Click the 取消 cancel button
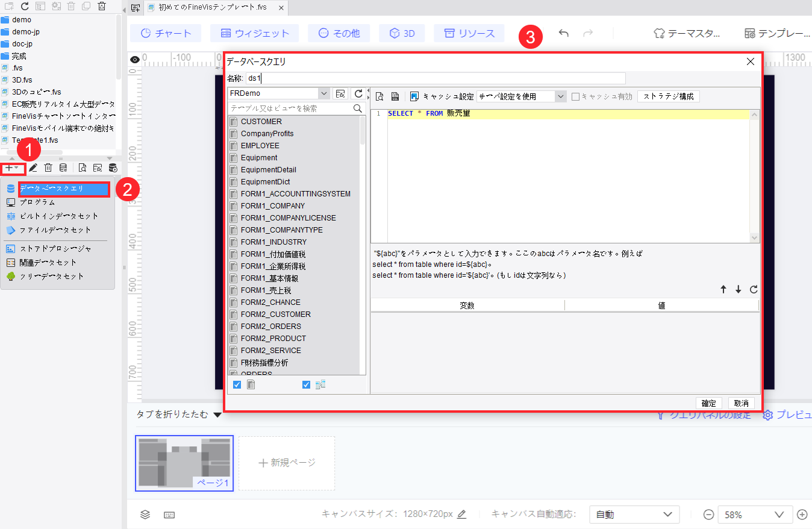812x529 pixels. [x=741, y=403]
